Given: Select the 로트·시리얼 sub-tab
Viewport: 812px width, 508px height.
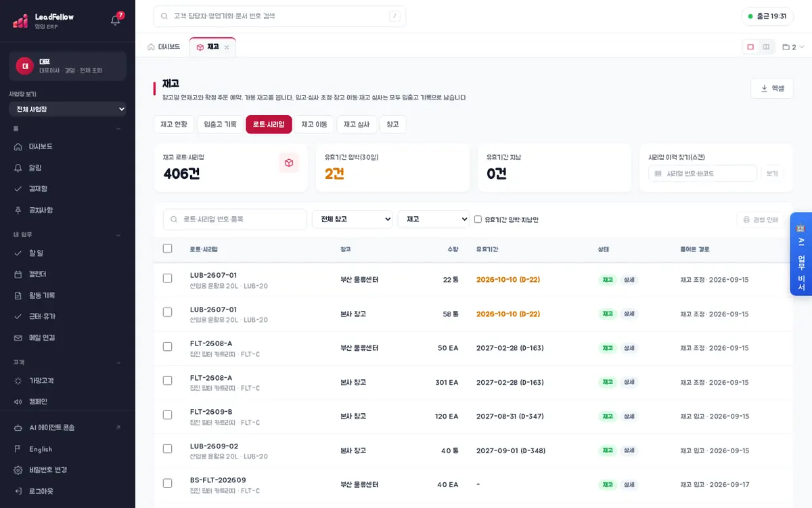Looking at the screenshot, I should pos(269,125).
